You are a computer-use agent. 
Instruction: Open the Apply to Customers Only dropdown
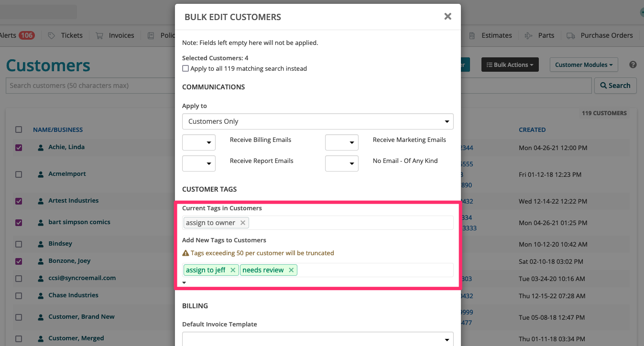[317, 121]
